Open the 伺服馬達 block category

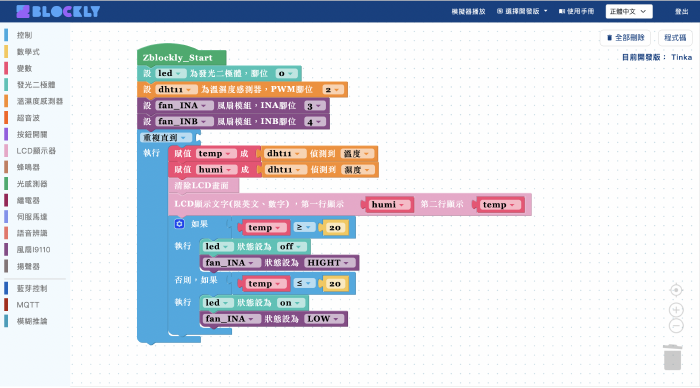[32, 217]
